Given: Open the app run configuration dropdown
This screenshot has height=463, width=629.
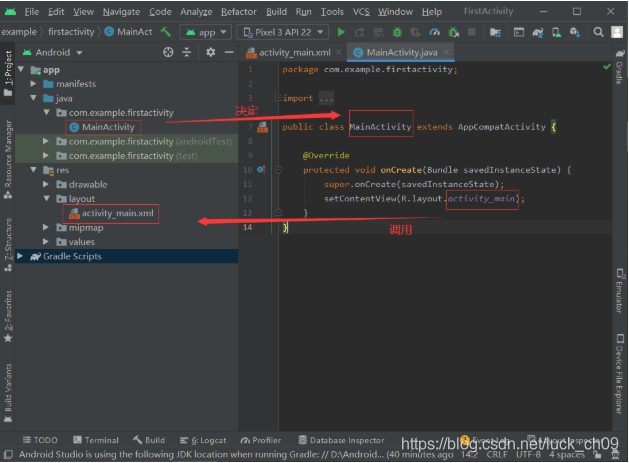Looking at the screenshot, I should click(206, 32).
